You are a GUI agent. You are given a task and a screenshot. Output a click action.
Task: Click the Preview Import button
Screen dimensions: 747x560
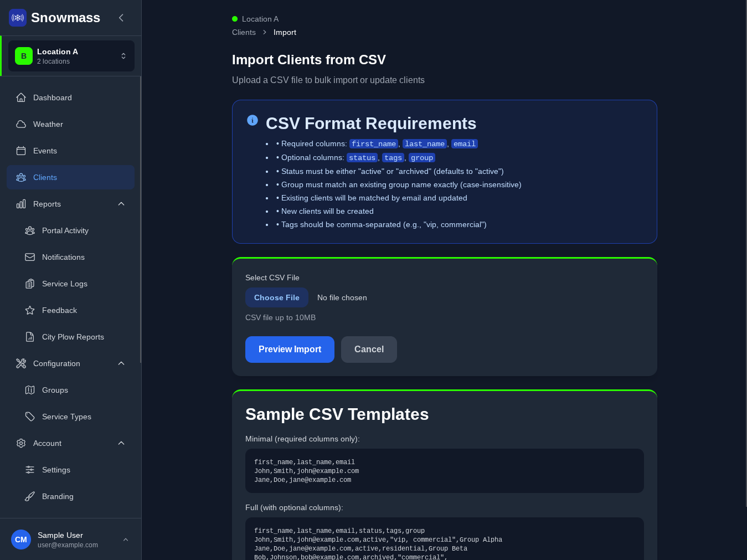[290, 350]
